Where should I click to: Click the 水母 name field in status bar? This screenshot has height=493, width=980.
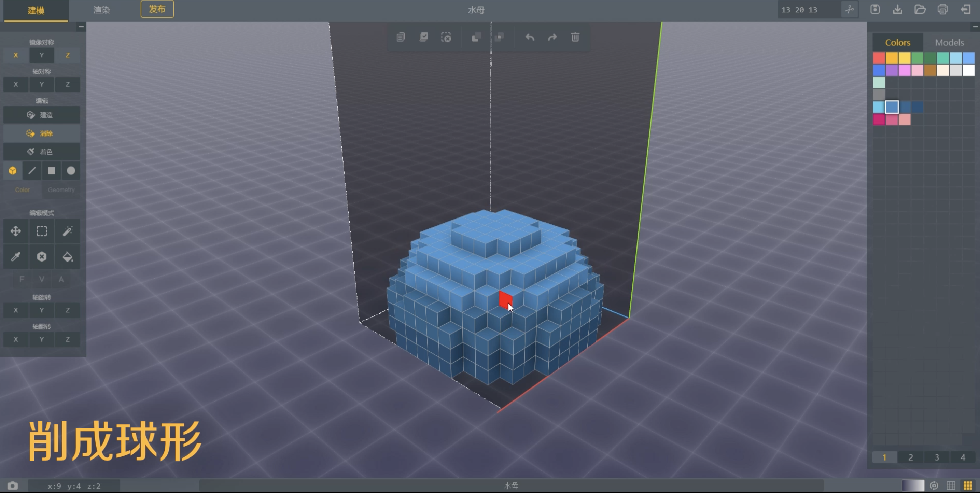pyautogui.click(x=511, y=486)
